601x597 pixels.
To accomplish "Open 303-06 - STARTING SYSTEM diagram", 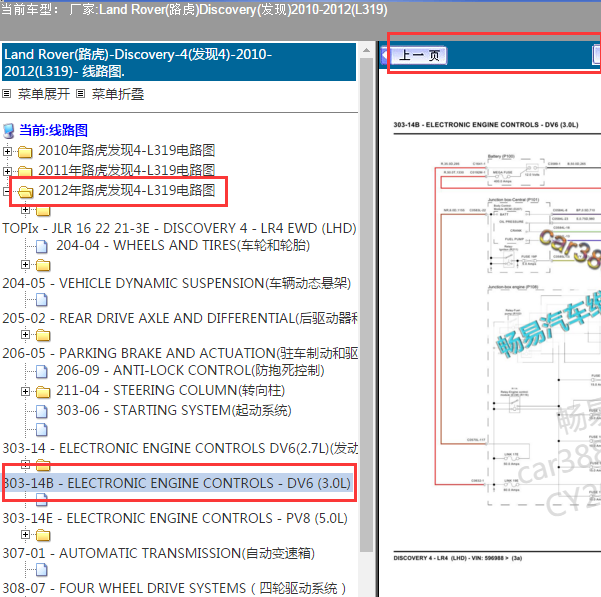I will coord(174,410).
